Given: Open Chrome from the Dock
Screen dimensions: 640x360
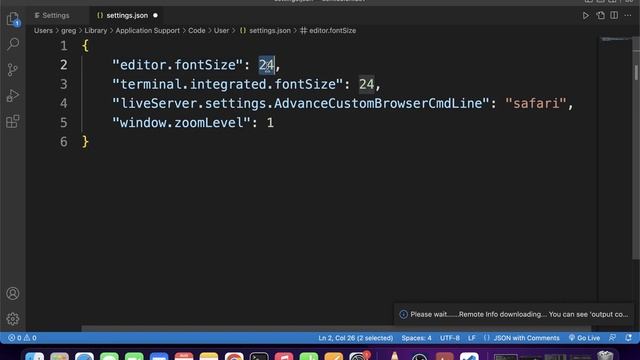Looking at the screenshot, I should (x=234, y=357).
